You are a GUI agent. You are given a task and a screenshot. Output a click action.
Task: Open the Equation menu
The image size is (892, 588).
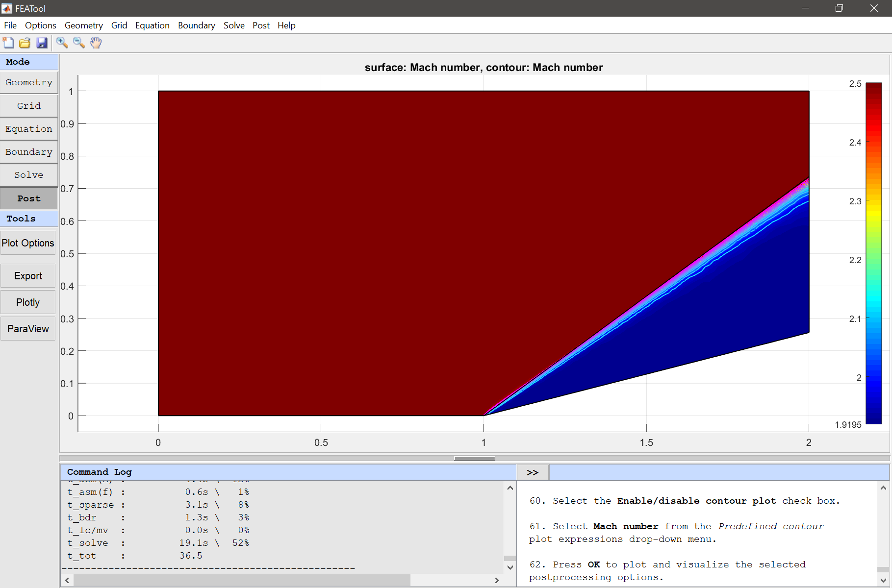coord(153,25)
